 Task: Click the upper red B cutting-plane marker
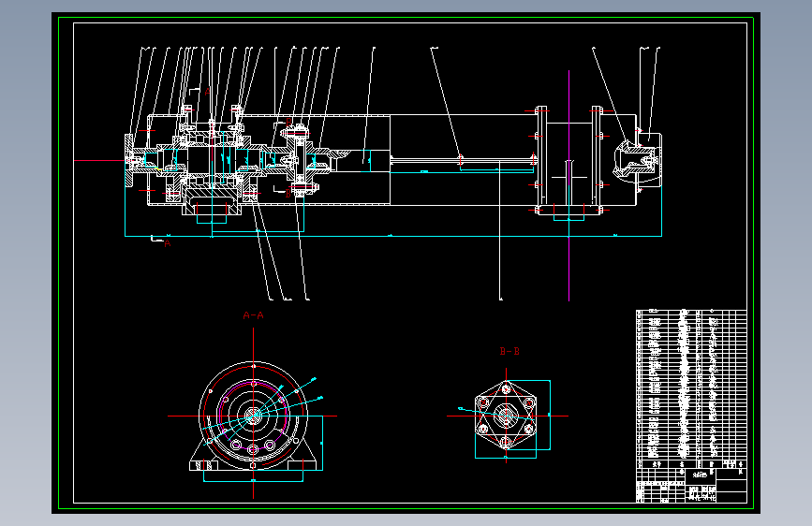288,123
